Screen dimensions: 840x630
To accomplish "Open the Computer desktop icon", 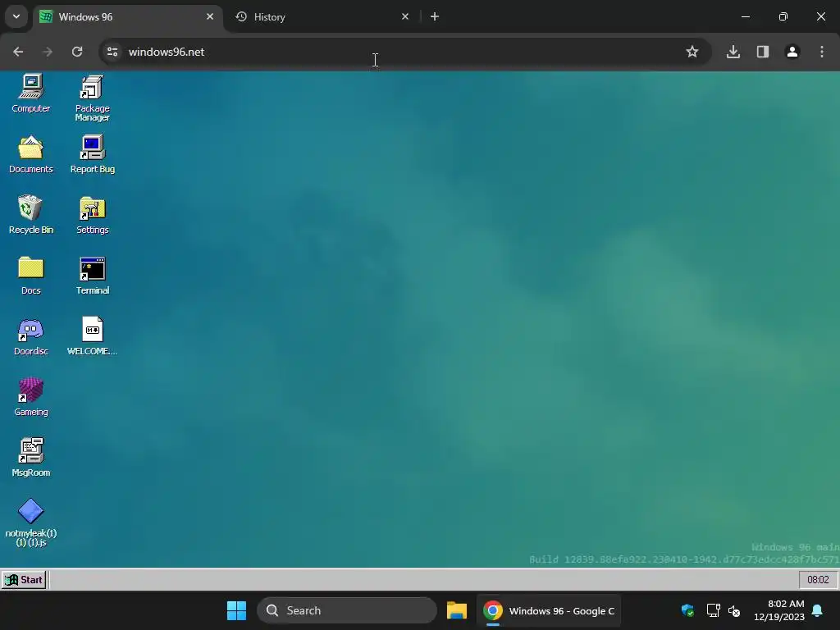I will (x=30, y=94).
